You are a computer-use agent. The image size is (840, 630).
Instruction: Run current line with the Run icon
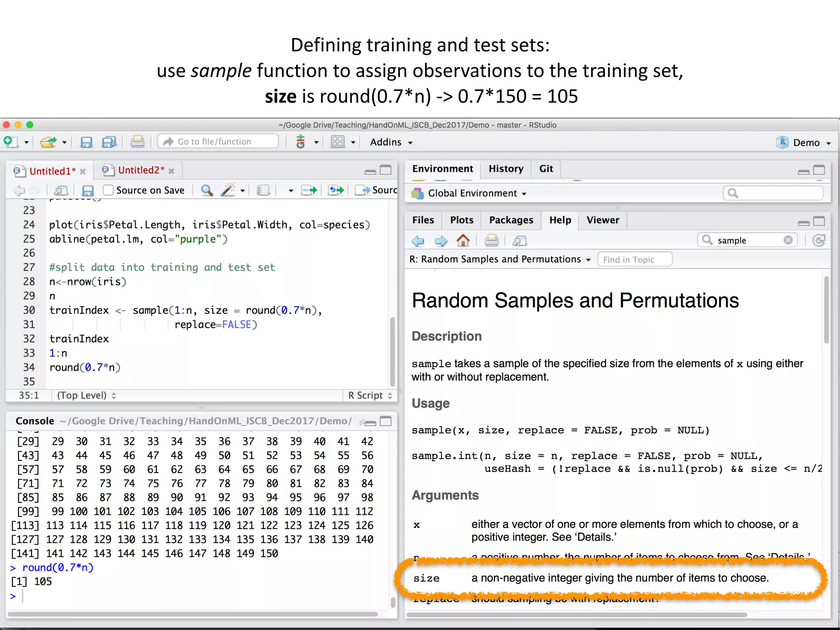pyautogui.click(x=309, y=190)
